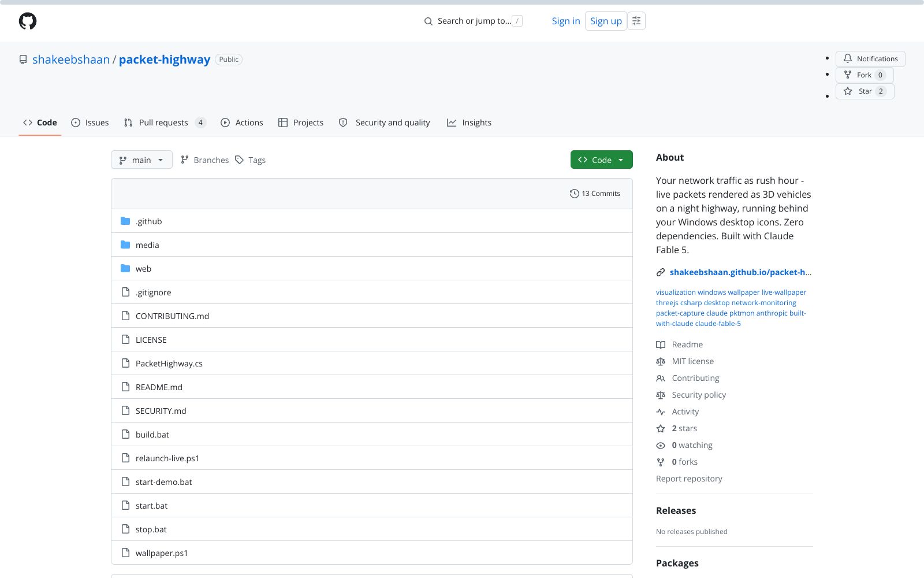Open the packet-highway repository link
This screenshot has height=578, width=924.
(x=165, y=60)
